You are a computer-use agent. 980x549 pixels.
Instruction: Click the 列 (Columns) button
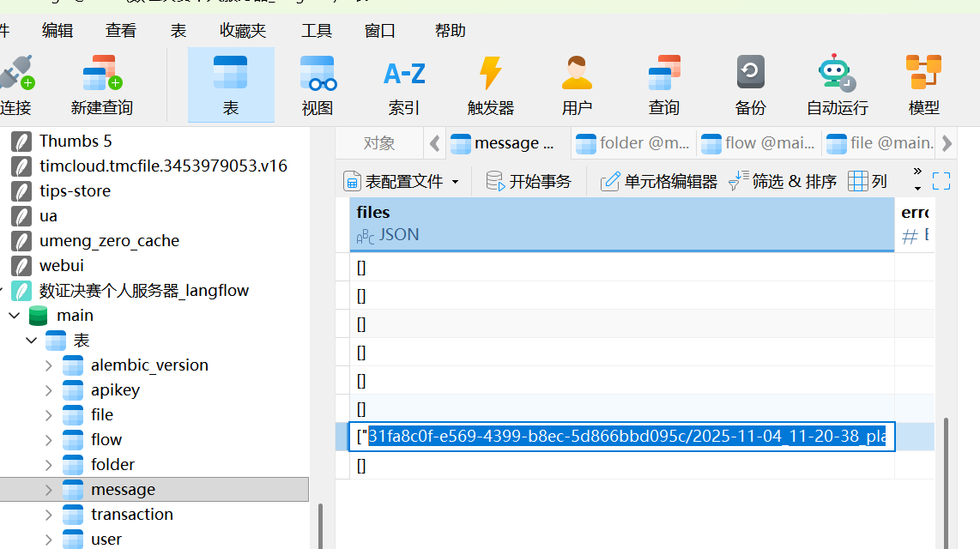coord(868,181)
